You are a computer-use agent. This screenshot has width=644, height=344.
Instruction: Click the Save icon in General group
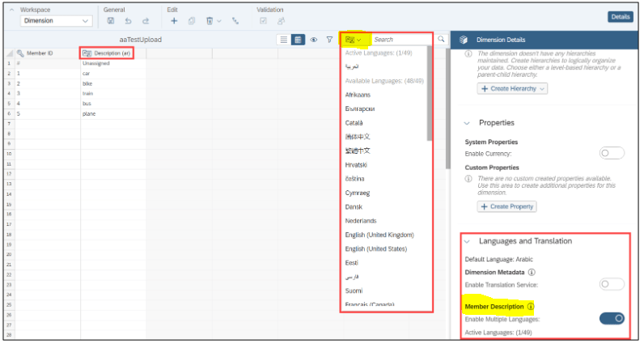click(x=111, y=20)
